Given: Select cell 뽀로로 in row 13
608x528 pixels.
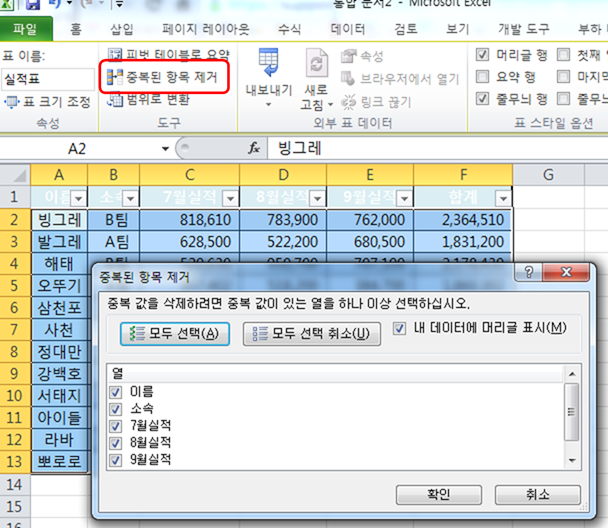Looking at the screenshot, I should coord(59,461).
